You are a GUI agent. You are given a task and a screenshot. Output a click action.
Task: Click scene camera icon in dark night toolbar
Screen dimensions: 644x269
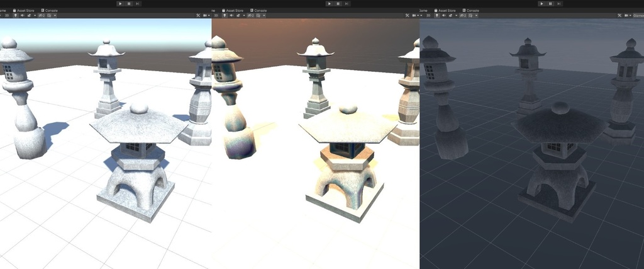tap(626, 15)
